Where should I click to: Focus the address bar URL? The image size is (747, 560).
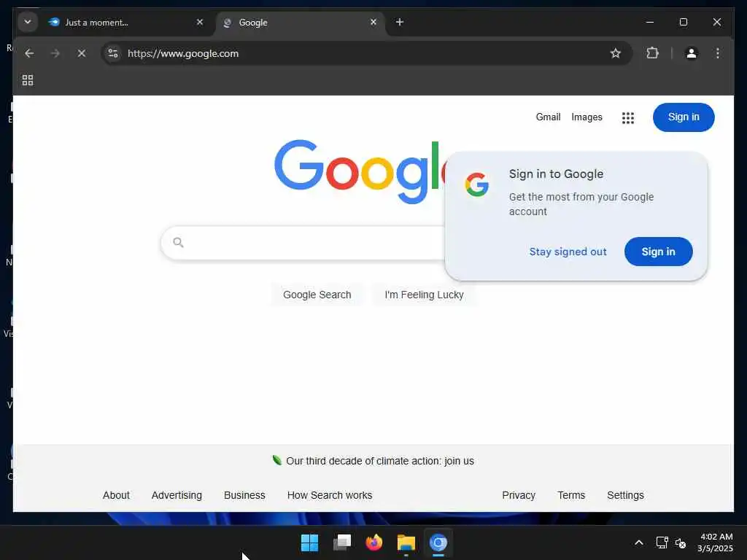(x=183, y=53)
